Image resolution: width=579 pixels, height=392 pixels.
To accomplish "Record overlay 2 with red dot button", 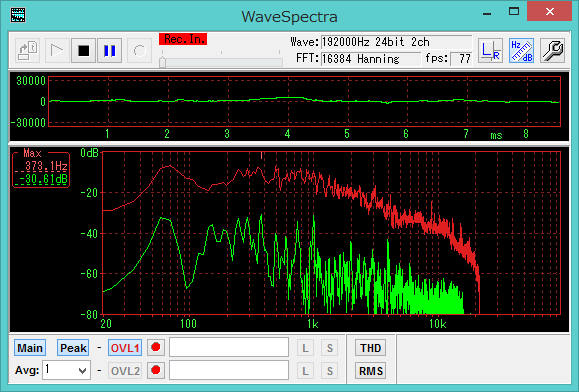I will (156, 370).
